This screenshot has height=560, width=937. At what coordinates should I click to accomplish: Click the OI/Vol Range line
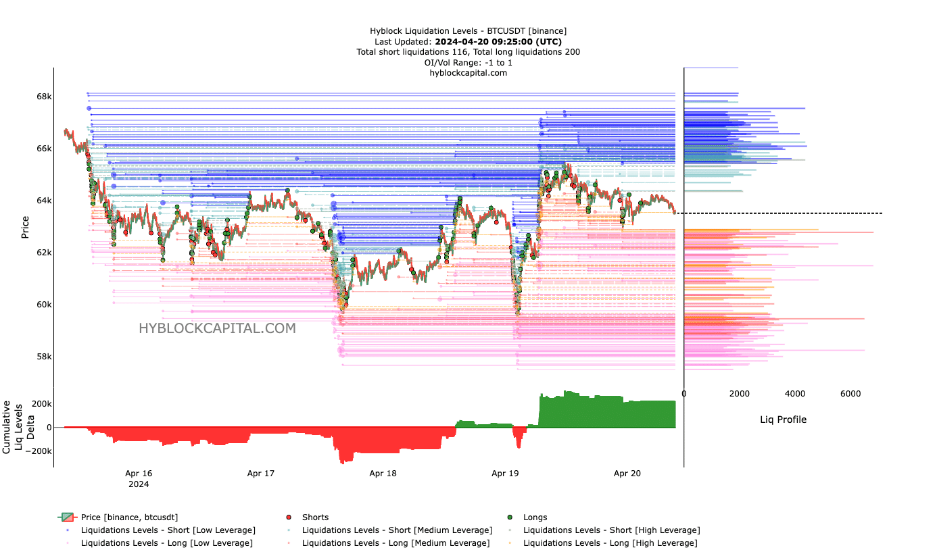(468, 62)
